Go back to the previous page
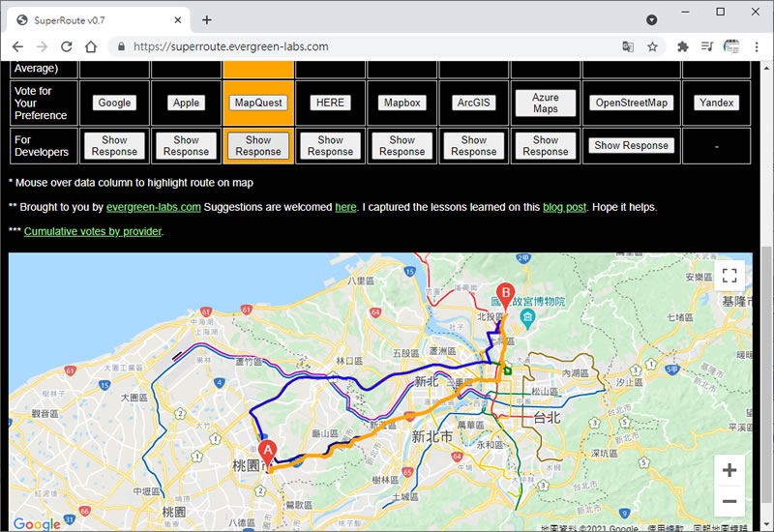 pyautogui.click(x=17, y=46)
